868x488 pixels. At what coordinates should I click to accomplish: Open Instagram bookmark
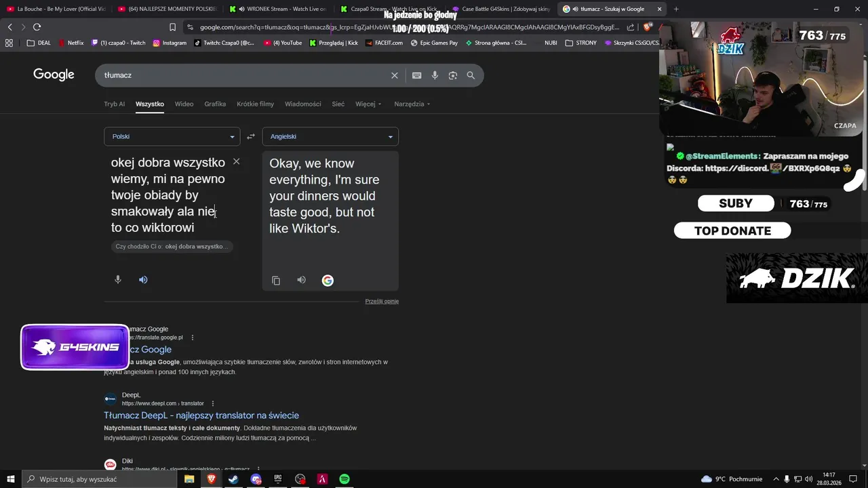pyautogui.click(x=170, y=43)
